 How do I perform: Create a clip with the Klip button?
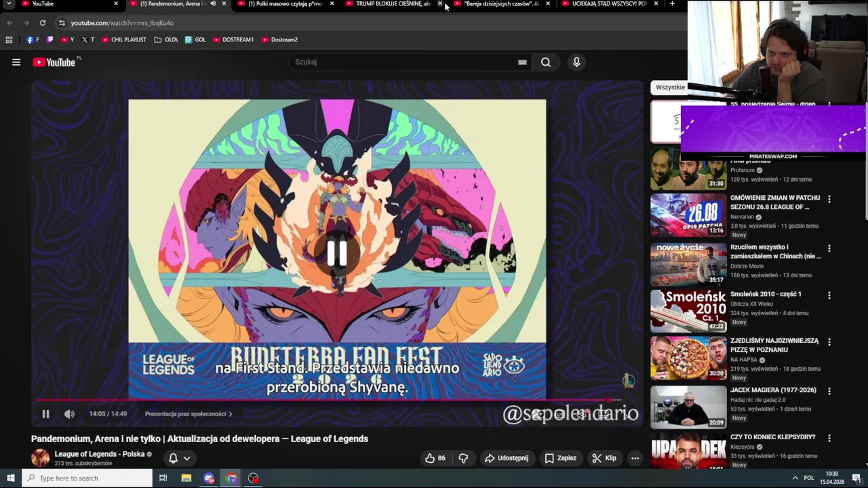click(x=604, y=458)
